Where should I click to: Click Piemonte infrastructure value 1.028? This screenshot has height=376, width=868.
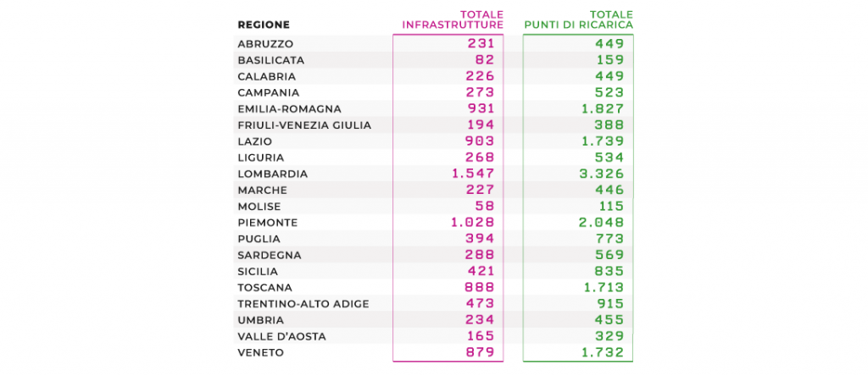(473, 222)
